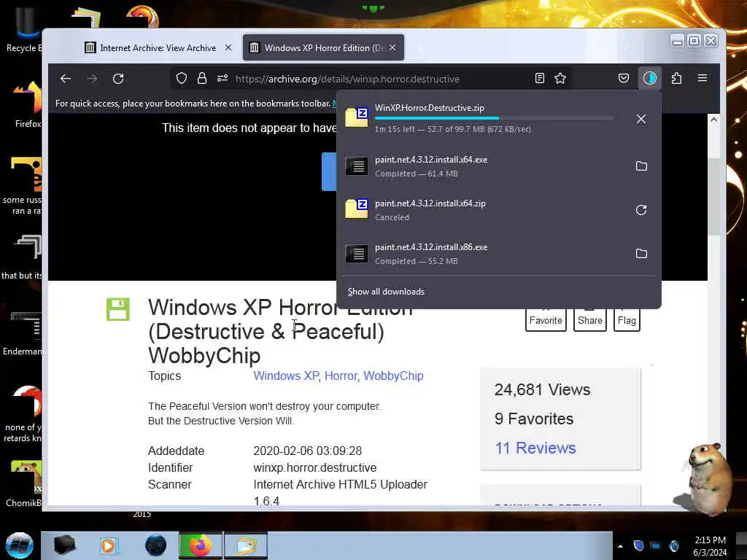Select the Firefox desktop shortcut

tap(27, 106)
